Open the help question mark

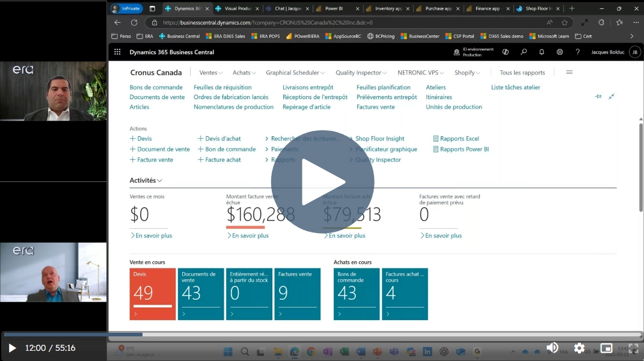click(577, 52)
